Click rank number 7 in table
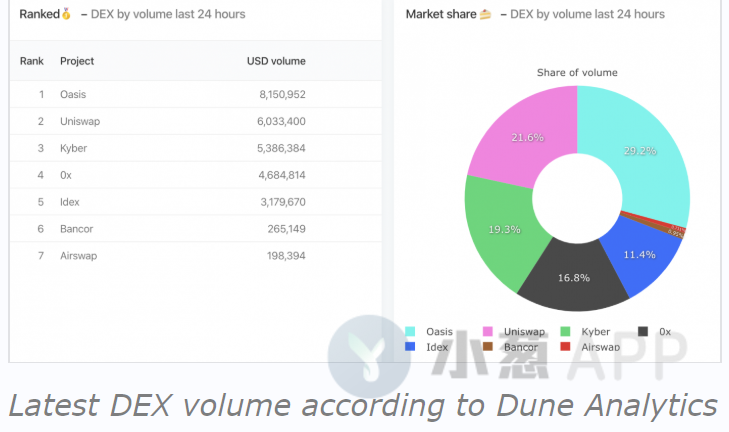Image resolution: width=729 pixels, height=432 pixels. point(41,256)
